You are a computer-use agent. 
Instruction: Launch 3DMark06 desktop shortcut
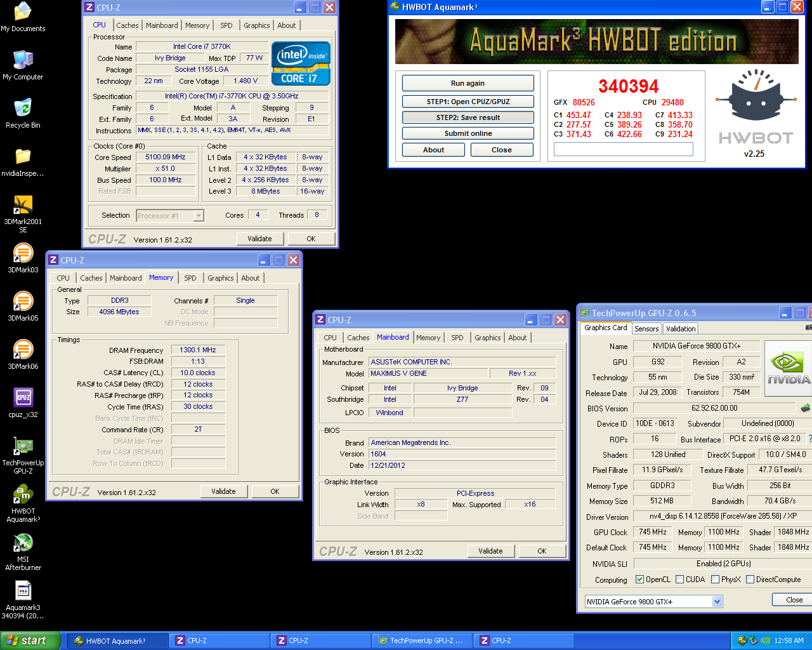(x=23, y=355)
